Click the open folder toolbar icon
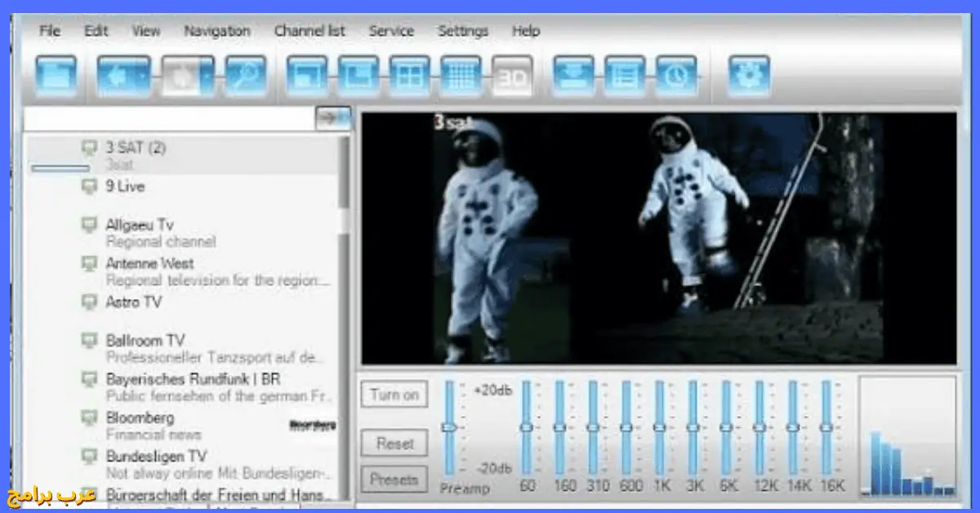 tap(56, 77)
